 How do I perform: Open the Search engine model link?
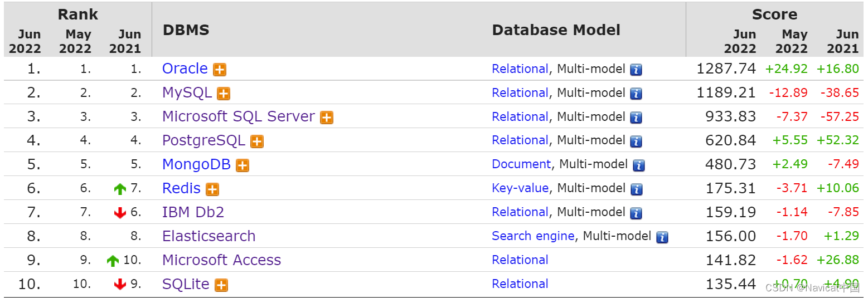pyautogui.click(x=533, y=236)
